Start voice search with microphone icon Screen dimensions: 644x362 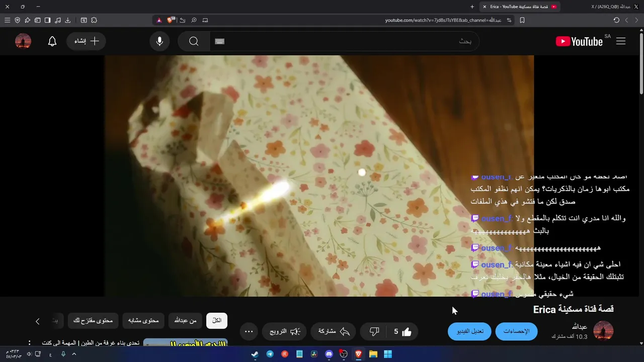click(x=159, y=41)
